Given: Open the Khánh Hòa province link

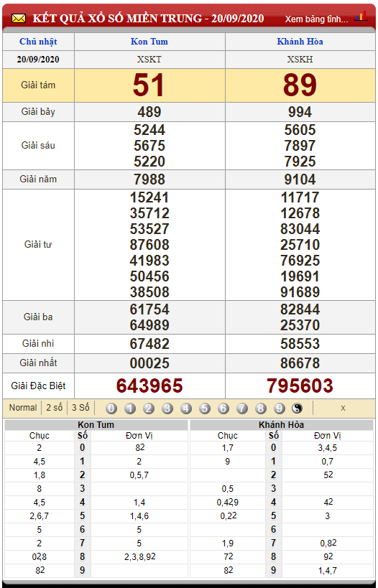Looking at the screenshot, I should [x=300, y=42].
